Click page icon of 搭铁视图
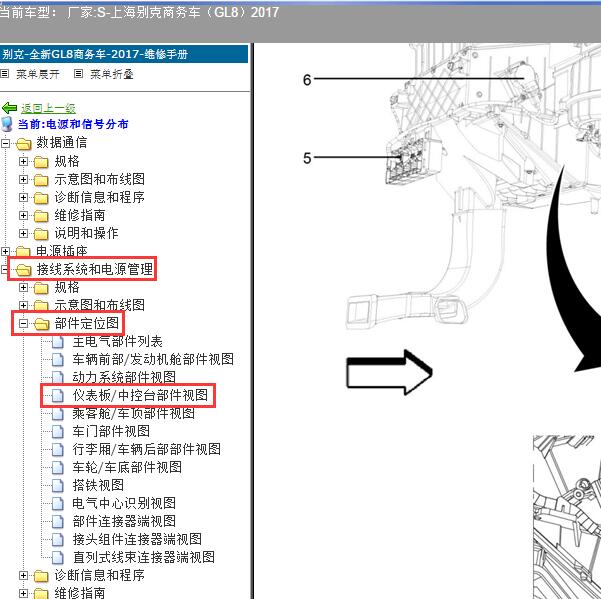 58,486
